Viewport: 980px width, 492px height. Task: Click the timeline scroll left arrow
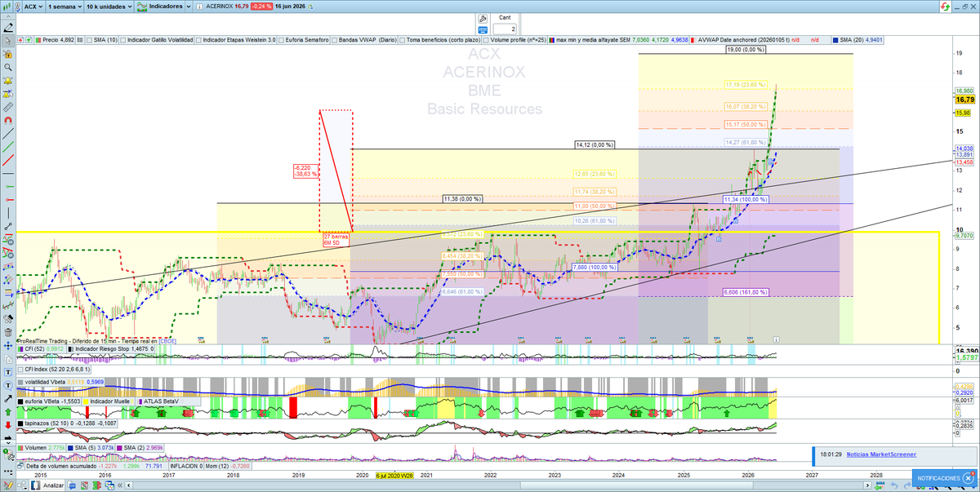128,485
